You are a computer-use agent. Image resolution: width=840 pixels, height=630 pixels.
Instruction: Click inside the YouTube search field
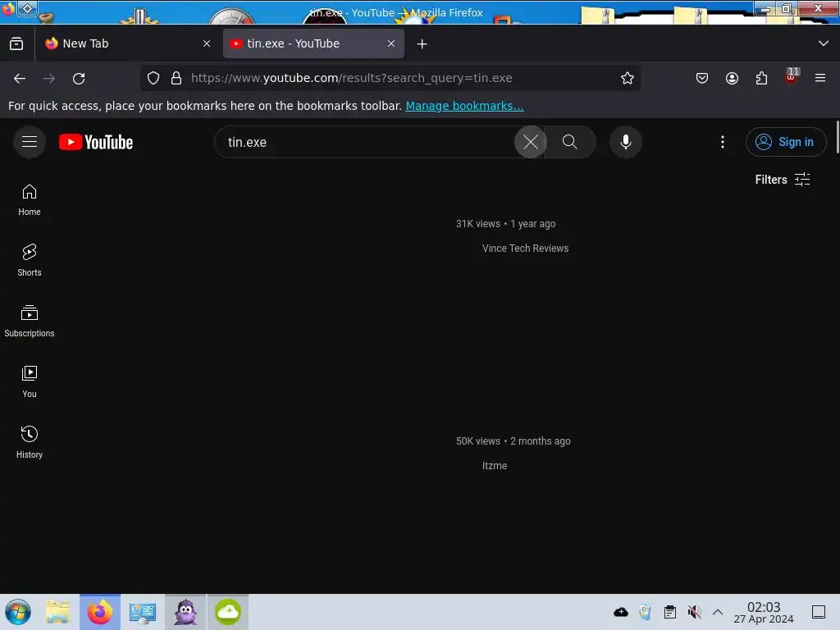[x=364, y=142]
